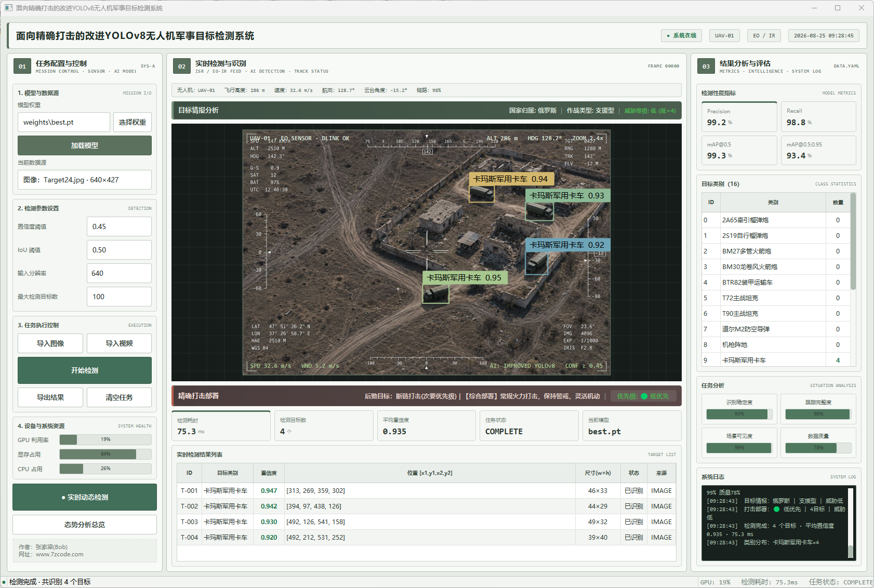Screen dimensions: 874x588
Task: Click the 跟踪完整度 98% bar
Action: click(818, 414)
